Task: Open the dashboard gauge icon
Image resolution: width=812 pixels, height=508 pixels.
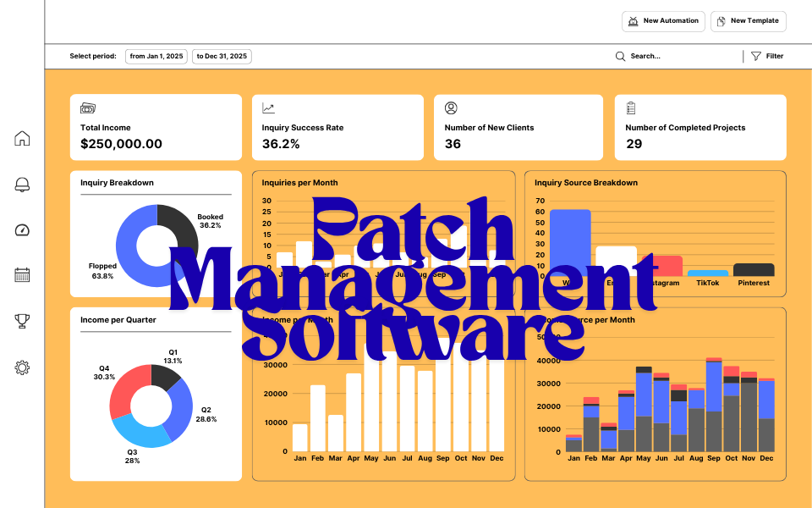Action: coord(22,230)
